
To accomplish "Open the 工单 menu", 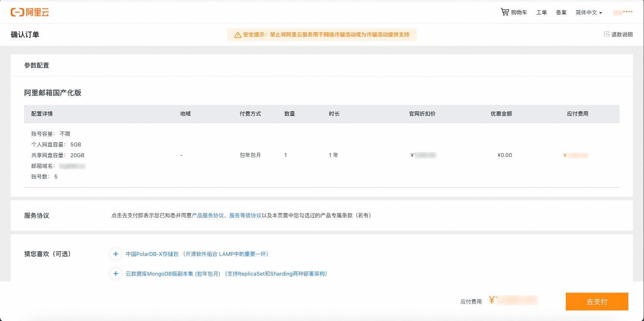I will [542, 13].
